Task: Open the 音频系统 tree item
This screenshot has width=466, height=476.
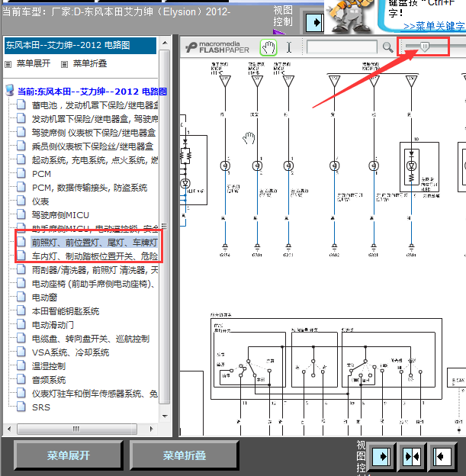Action: coord(49,380)
